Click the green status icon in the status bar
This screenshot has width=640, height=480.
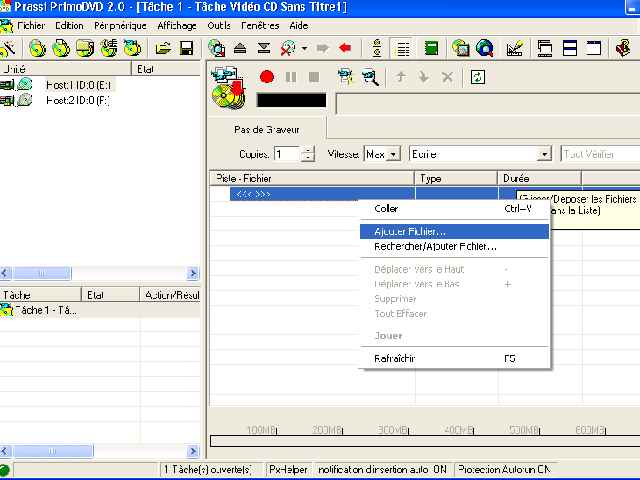(5, 470)
